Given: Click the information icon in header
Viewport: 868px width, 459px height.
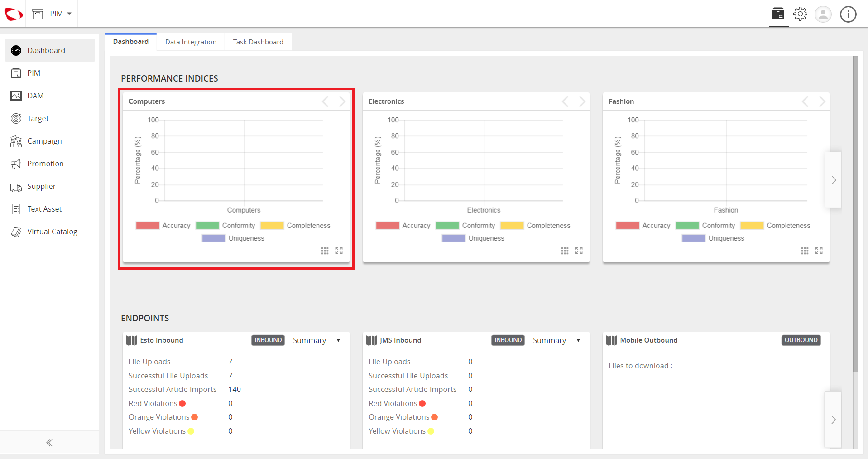Looking at the screenshot, I should (x=848, y=14).
